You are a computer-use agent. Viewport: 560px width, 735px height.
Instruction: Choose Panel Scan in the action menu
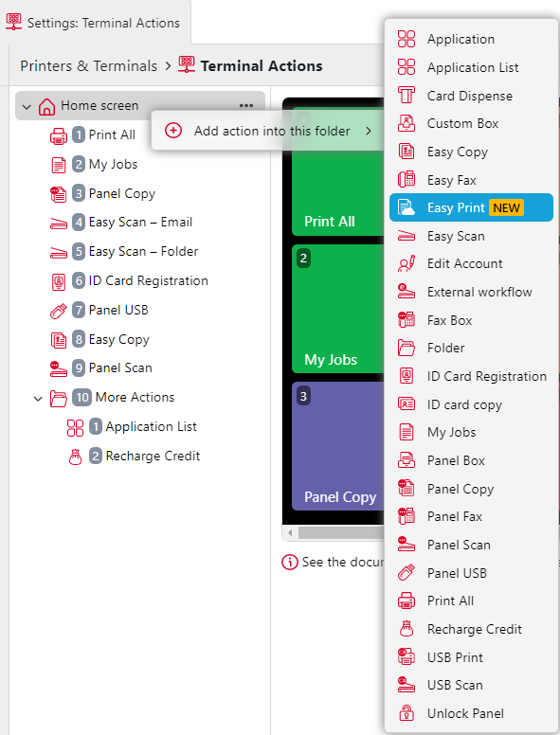click(471, 545)
